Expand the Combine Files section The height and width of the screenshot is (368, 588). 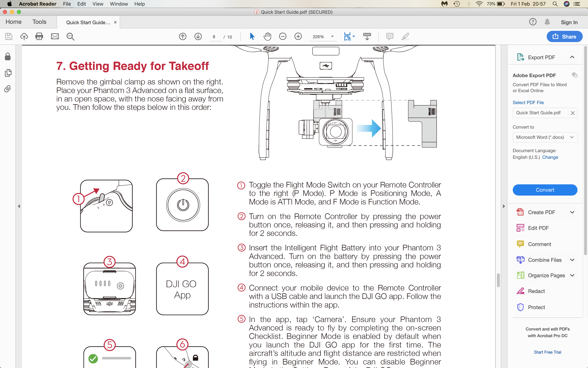pos(572,260)
